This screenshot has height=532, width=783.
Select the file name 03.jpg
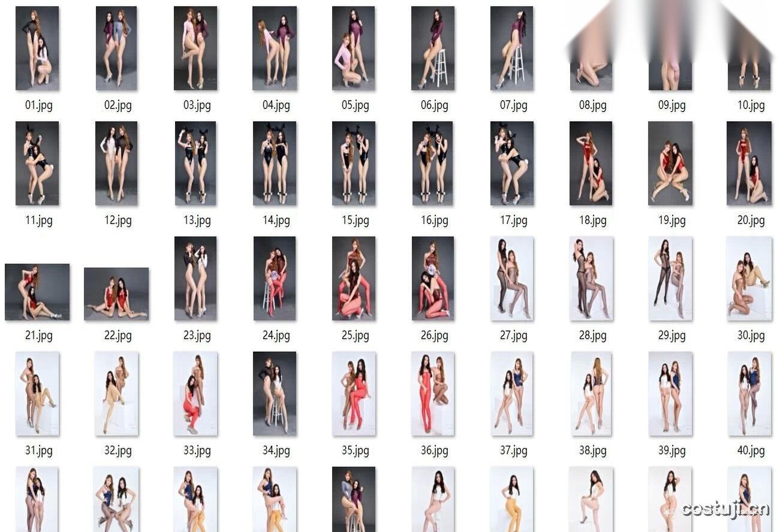click(x=197, y=105)
